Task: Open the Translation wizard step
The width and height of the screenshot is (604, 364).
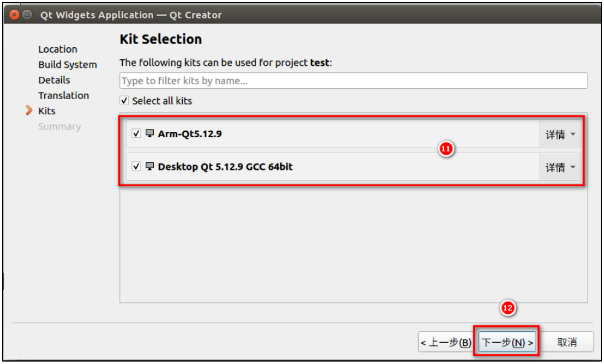Action: pyautogui.click(x=64, y=96)
